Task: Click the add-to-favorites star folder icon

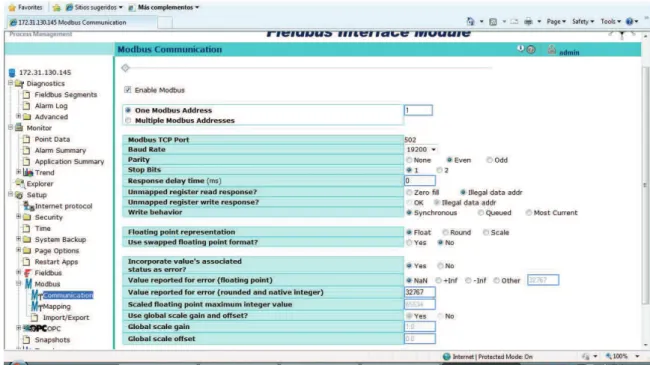Action: [56, 7]
